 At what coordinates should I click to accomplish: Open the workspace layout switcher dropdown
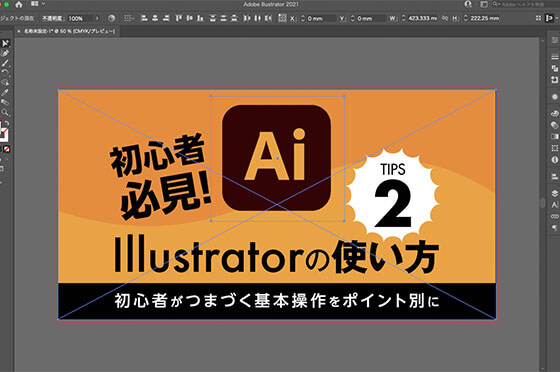[x=38, y=4]
